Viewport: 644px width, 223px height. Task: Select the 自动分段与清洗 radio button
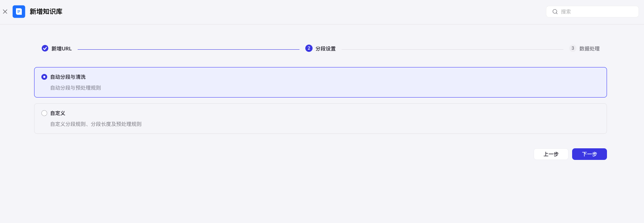[x=44, y=77]
